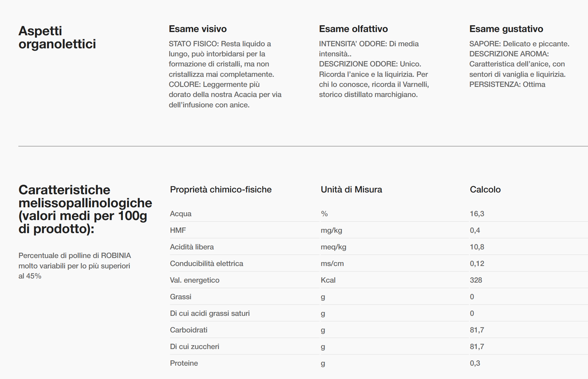
Task: Click the 328 Kcal energy value
Action: 476,280
